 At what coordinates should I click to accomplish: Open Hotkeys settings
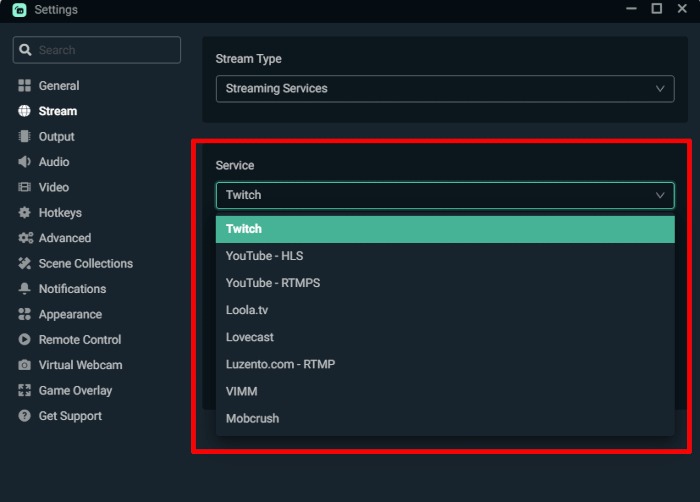click(60, 213)
